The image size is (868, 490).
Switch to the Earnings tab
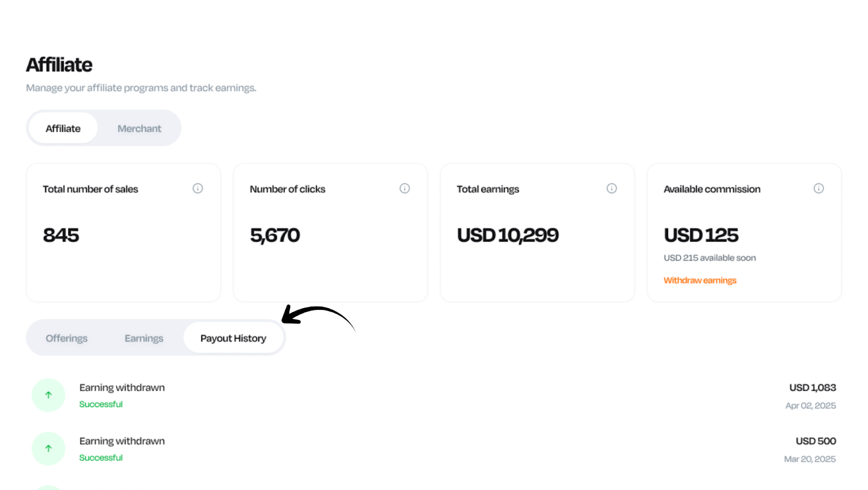coord(144,338)
